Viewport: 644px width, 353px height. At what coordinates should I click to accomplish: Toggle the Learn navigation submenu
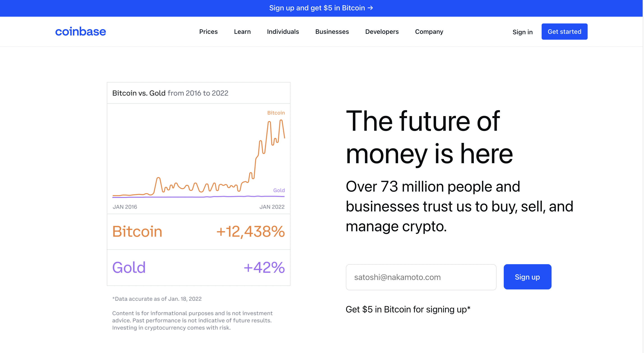(242, 31)
